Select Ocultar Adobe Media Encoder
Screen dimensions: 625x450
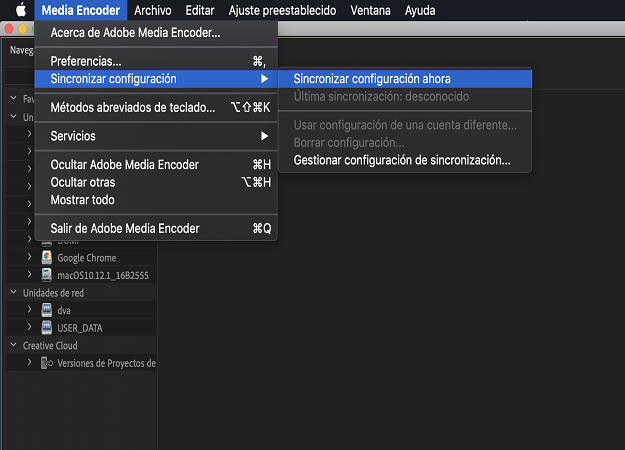125,165
